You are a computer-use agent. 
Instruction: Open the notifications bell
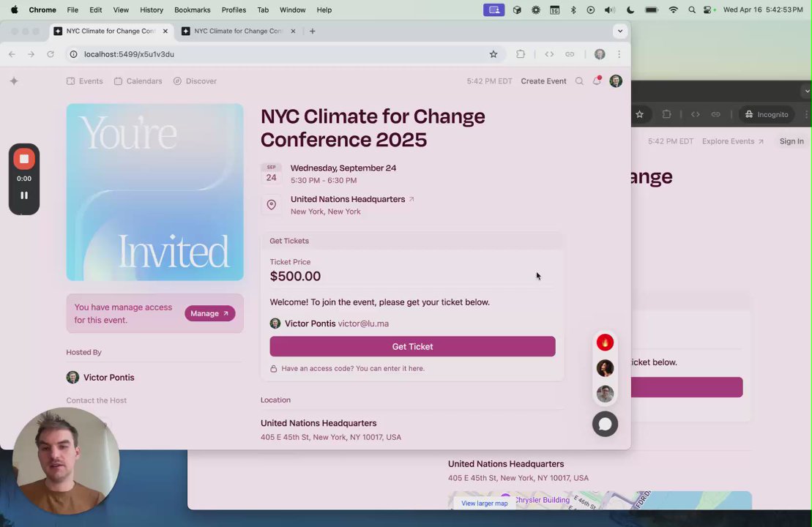(597, 81)
